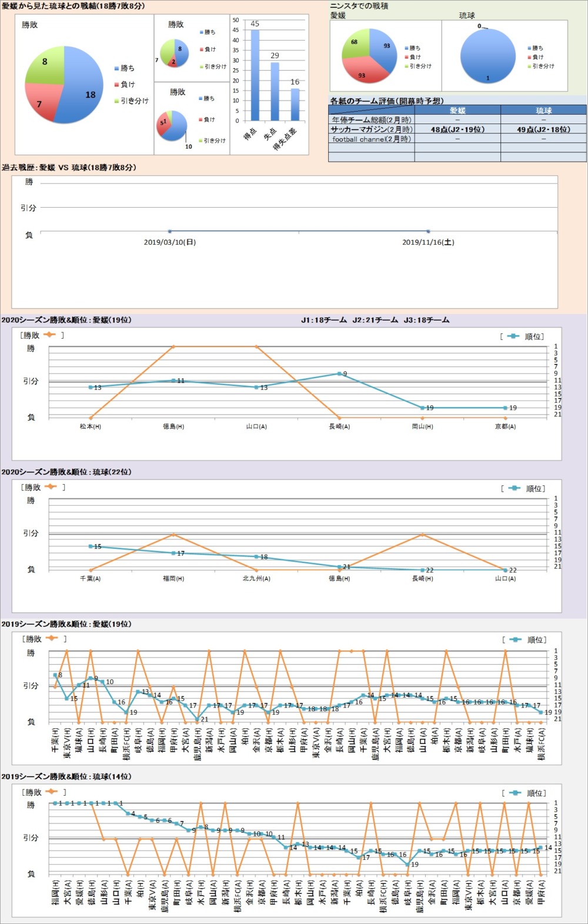This screenshot has height=924, width=588.
Task: Click the solid blue 琉球 stadium pie chart
Action: tap(487, 56)
